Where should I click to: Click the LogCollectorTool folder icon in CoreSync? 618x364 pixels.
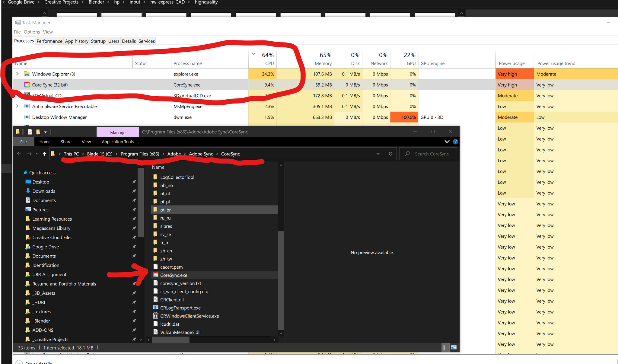point(155,177)
